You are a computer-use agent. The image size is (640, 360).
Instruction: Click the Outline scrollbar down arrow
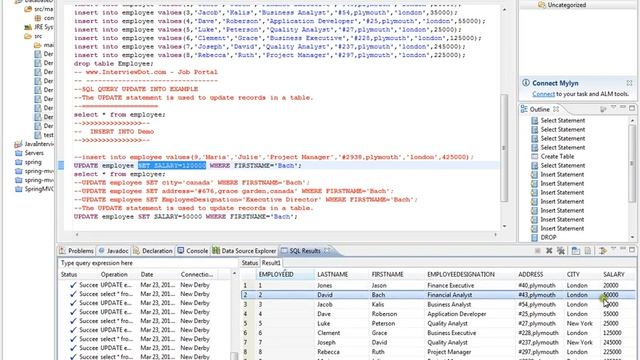coord(632,237)
